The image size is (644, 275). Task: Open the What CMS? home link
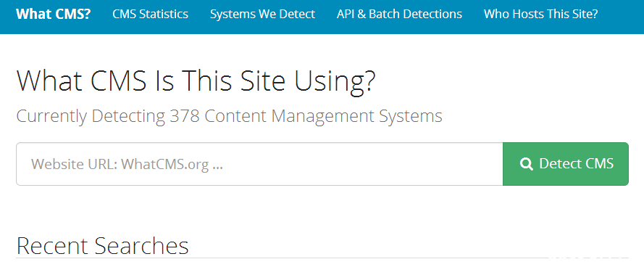coord(54,14)
